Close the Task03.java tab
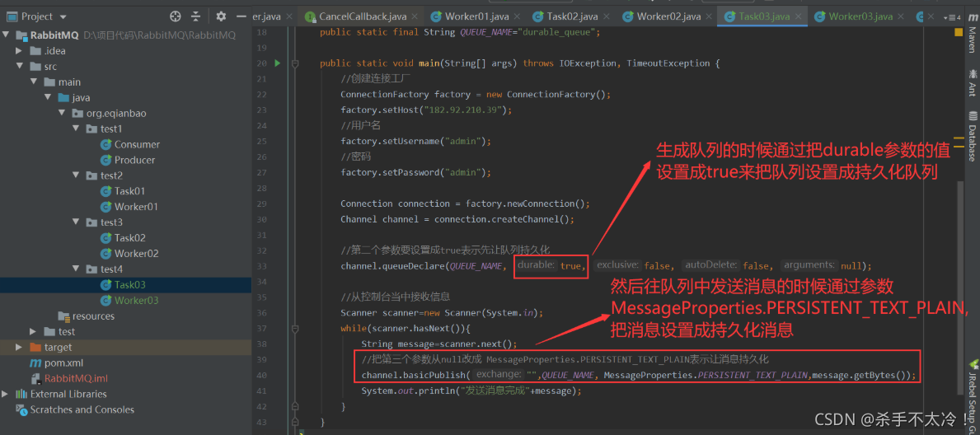980x435 pixels. (799, 16)
